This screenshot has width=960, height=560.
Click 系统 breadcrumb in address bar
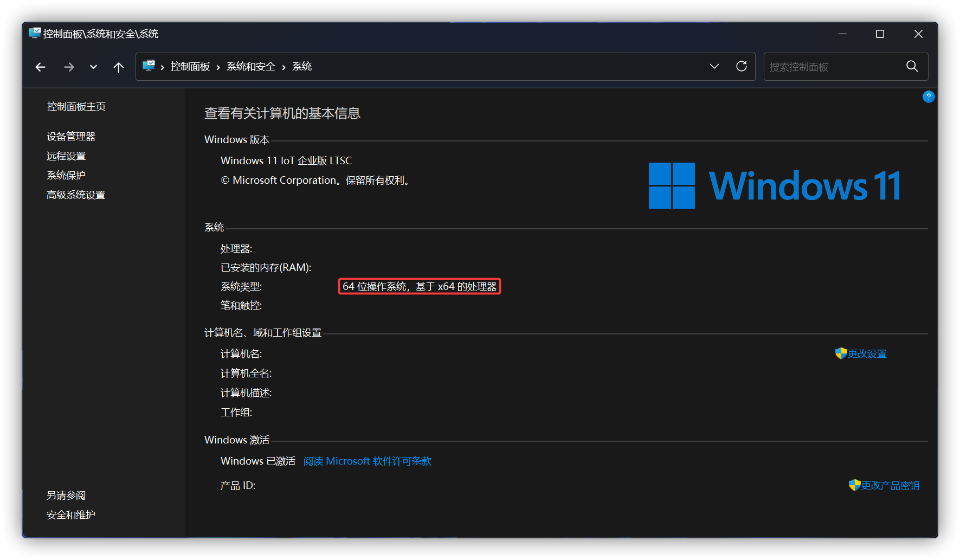pyautogui.click(x=302, y=66)
